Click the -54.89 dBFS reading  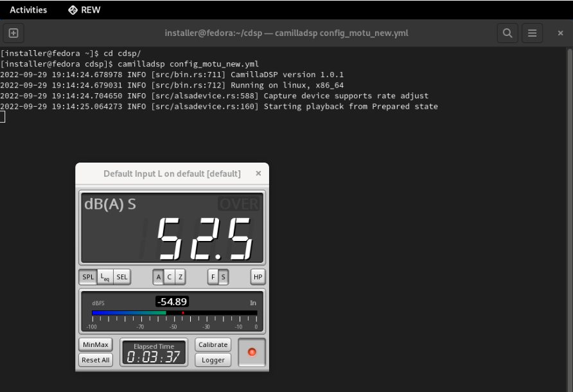[172, 301]
